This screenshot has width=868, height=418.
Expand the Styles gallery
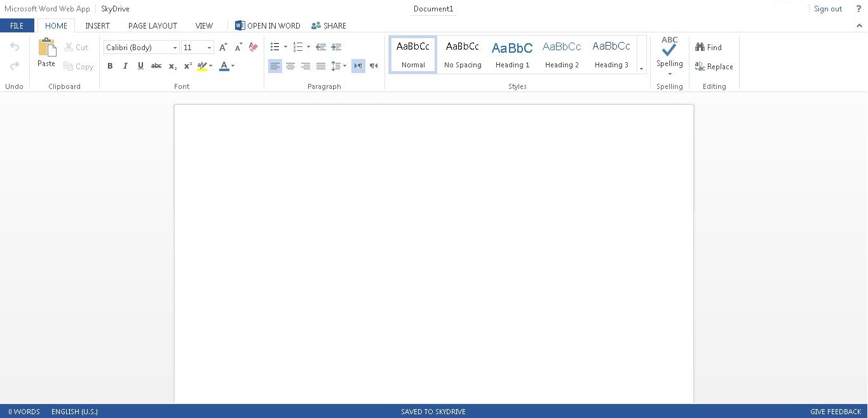click(x=641, y=69)
